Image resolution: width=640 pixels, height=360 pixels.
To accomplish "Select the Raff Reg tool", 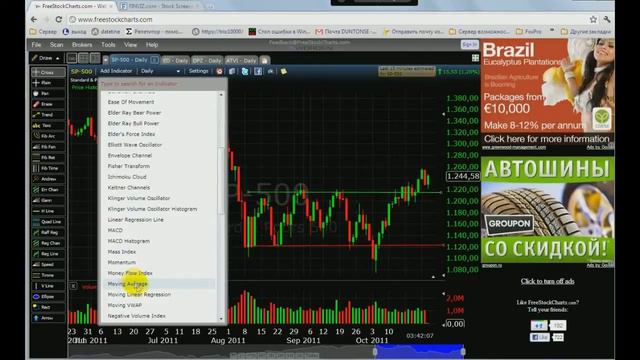I will tap(48, 232).
